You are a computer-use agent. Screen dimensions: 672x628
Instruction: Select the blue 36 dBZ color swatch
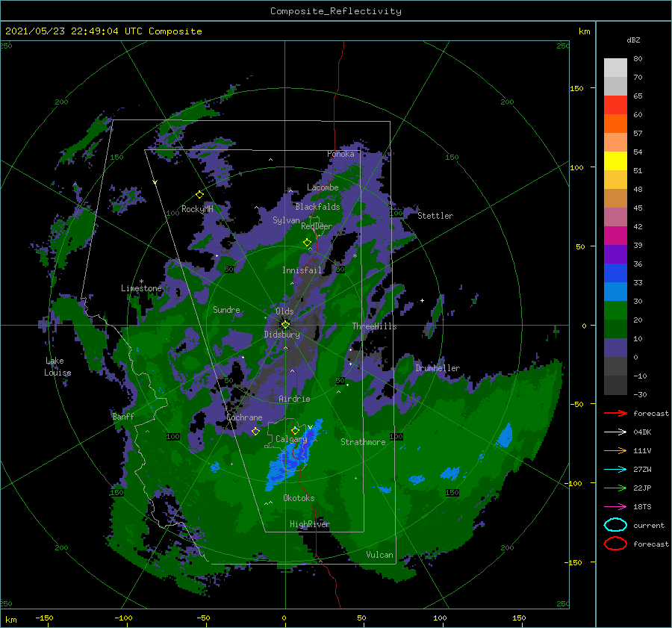coord(615,273)
